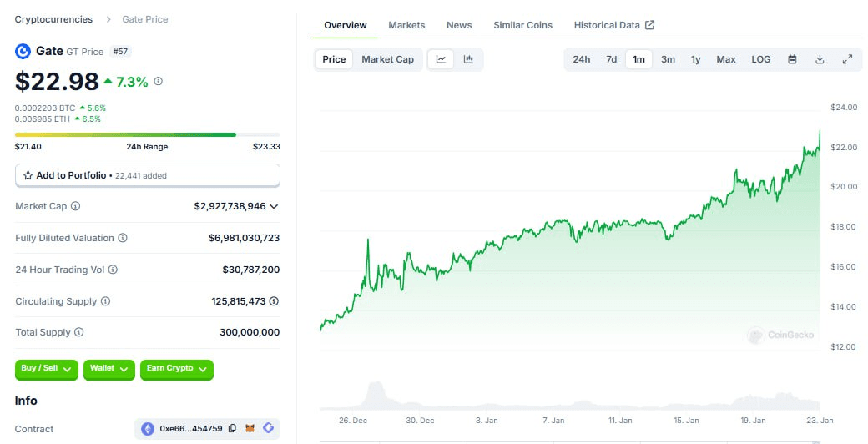Image resolution: width=868 pixels, height=444 pixels.
Task: Click the info icon beside 7.3% change
Action: coord(159,82)
